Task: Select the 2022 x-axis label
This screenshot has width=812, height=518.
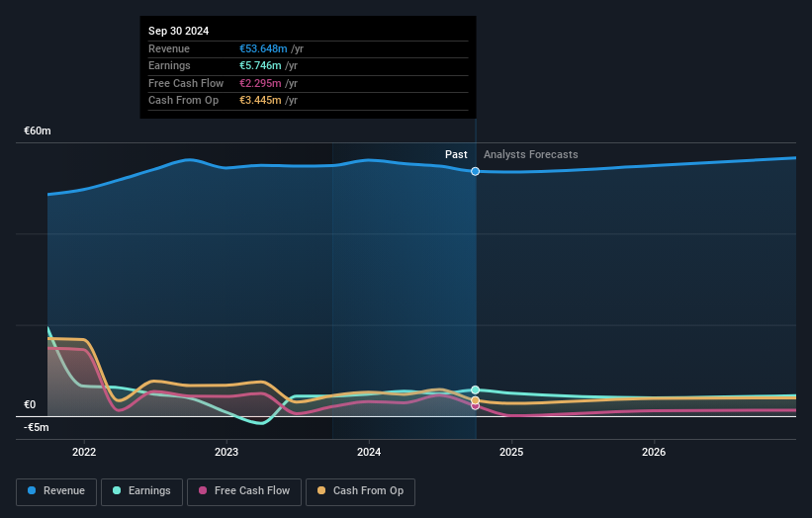Action: tap(84, 452)
